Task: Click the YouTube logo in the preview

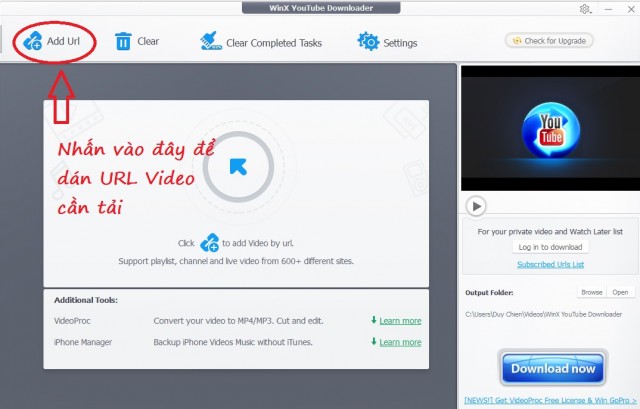Action: pyautogui.click(x=551, y=130)
